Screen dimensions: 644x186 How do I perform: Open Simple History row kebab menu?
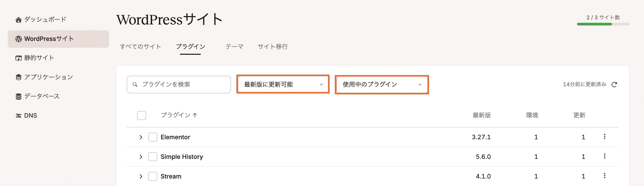pos(604,156)
